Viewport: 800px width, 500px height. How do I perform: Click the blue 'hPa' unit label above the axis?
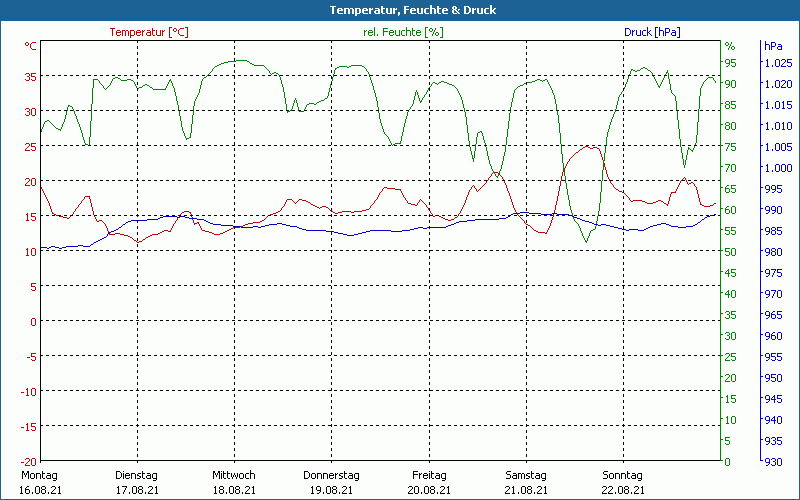click(773, 46)
